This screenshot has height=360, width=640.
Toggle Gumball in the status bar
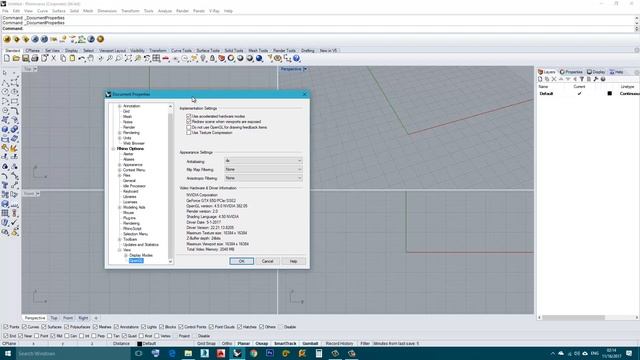pyautogui.click(x=310, y=344)
